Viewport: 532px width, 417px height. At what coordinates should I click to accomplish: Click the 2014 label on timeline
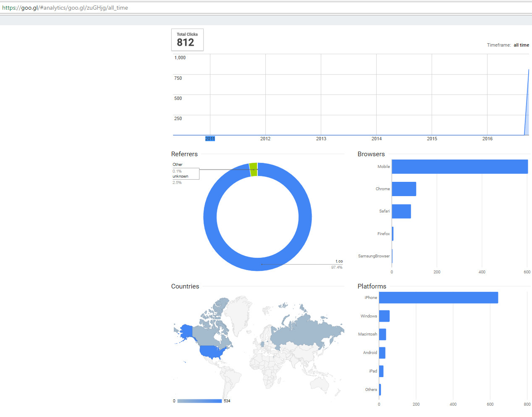point(376,139)
